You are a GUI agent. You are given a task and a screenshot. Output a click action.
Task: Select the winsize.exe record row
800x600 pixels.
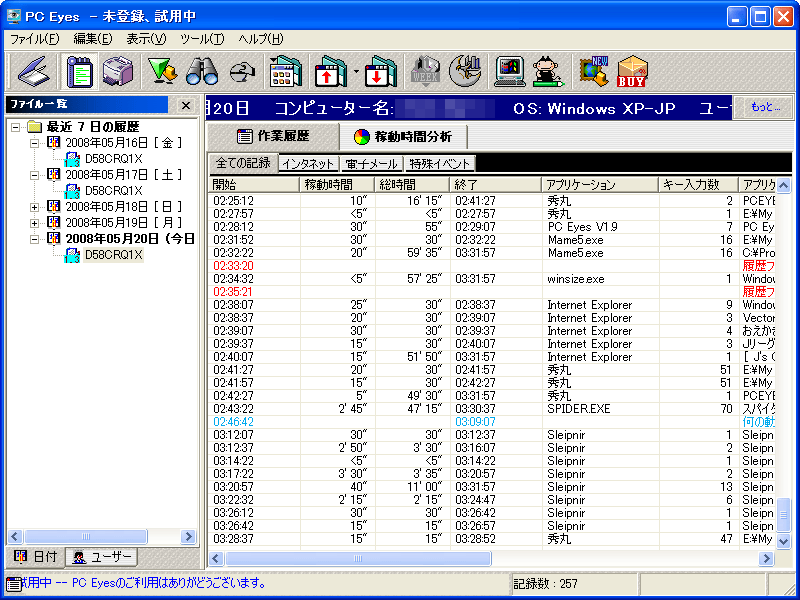(x=492, y=279)
